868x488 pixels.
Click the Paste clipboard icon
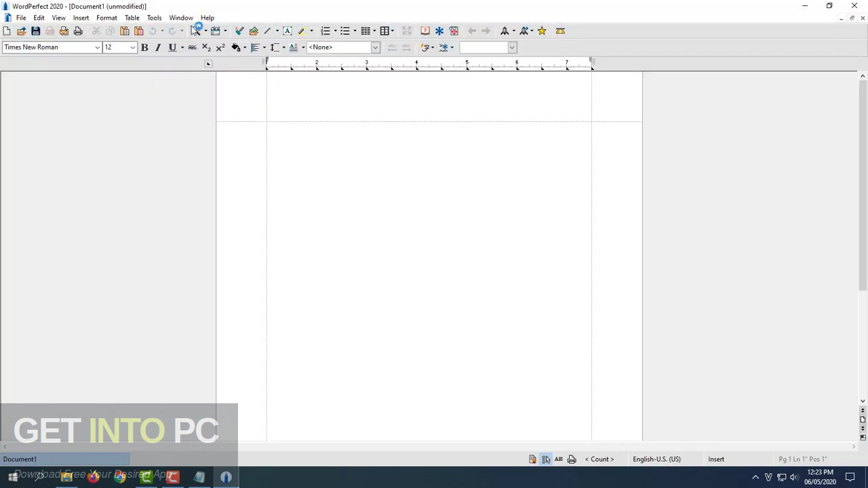(125, 31)
